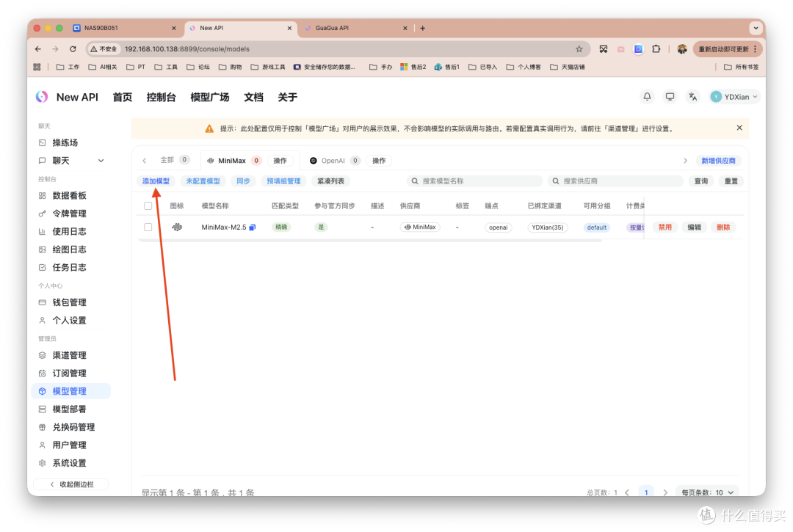Viewport: 793px width, 532px height.
Task: Open 控制台 in top navigation
Action: (x=161, y=97)
